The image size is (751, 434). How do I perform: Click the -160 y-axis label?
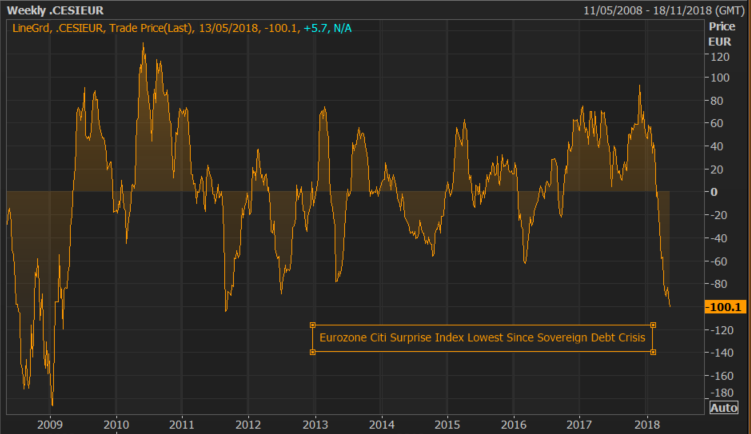pyautogui.click(x=721, y=376)
